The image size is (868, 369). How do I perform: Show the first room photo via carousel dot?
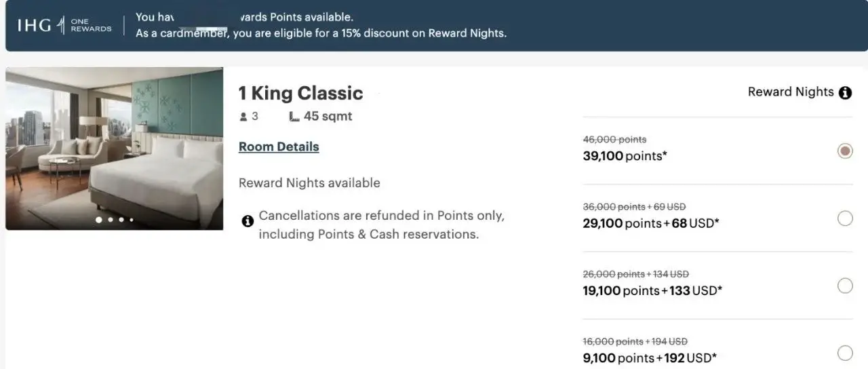(x=99, y=220)
